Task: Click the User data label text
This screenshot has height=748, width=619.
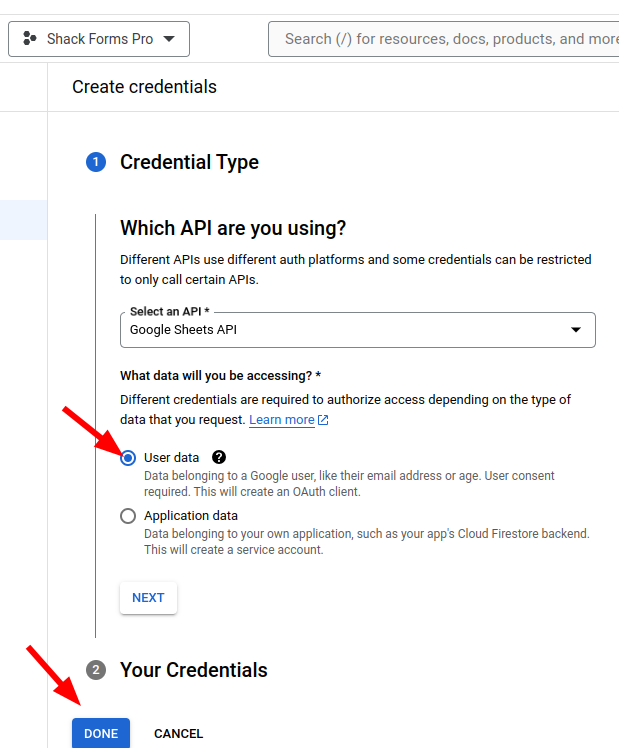Action: tap(172, 457)
